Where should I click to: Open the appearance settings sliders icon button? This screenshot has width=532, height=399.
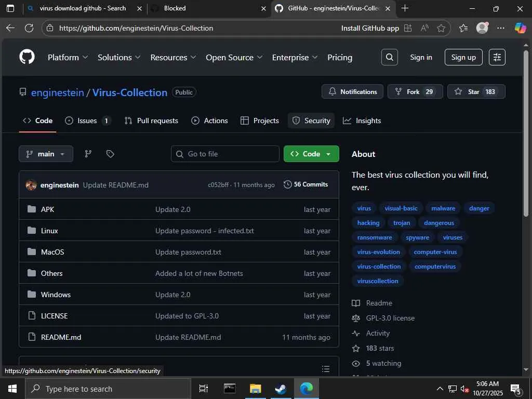(497, 57)
